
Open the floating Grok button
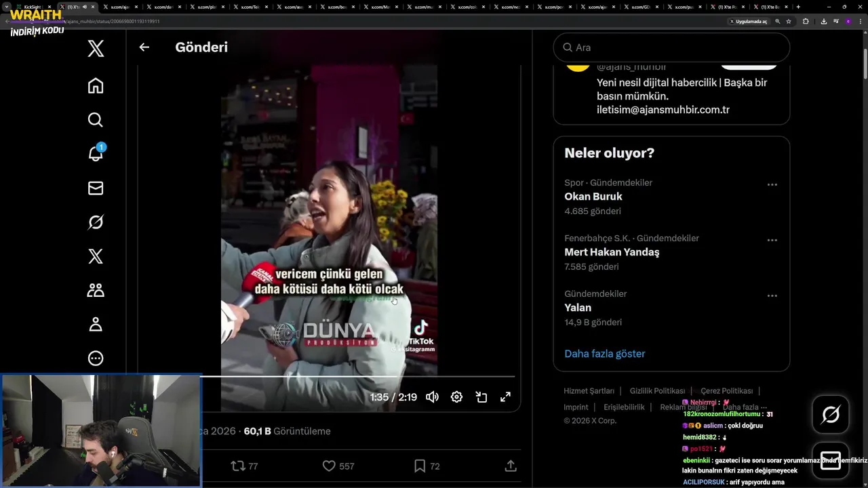(831, 414)
